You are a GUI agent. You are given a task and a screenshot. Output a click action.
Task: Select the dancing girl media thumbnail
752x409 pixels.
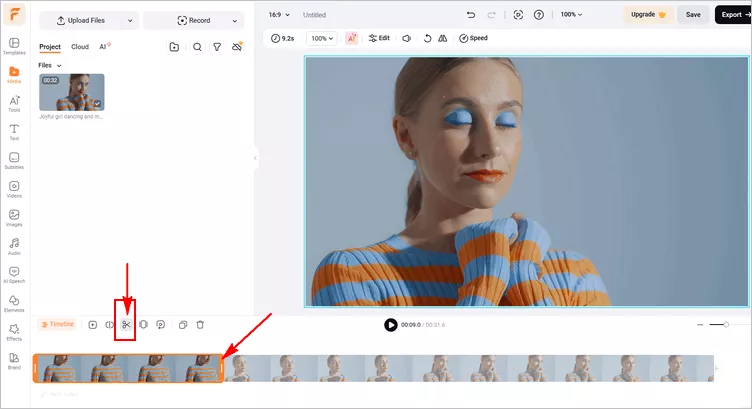click(x=71, y=92)
